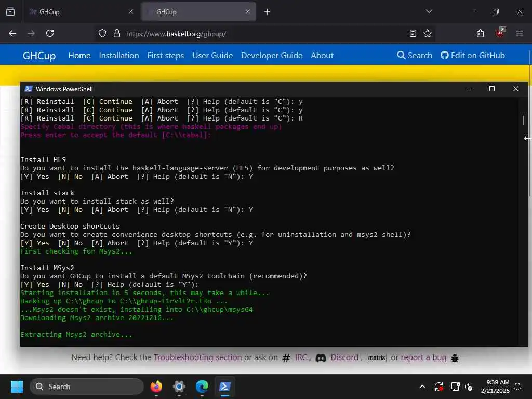Open the User Guide page
Screen dimensions: 532x399
click(212, 55)
